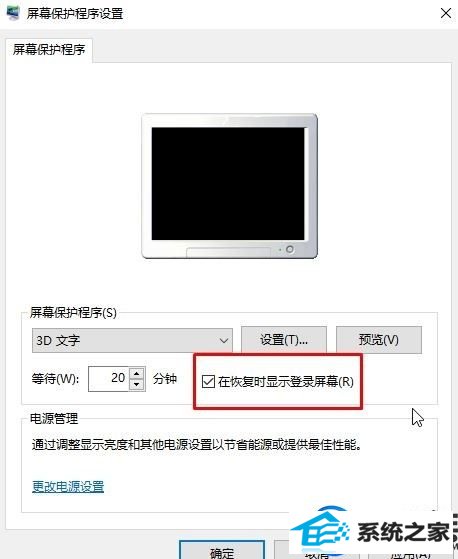Click the dropdown chevron arrow beside 3D 文字
The height and width of the screenshot is (559, 458).
point(223,340)
